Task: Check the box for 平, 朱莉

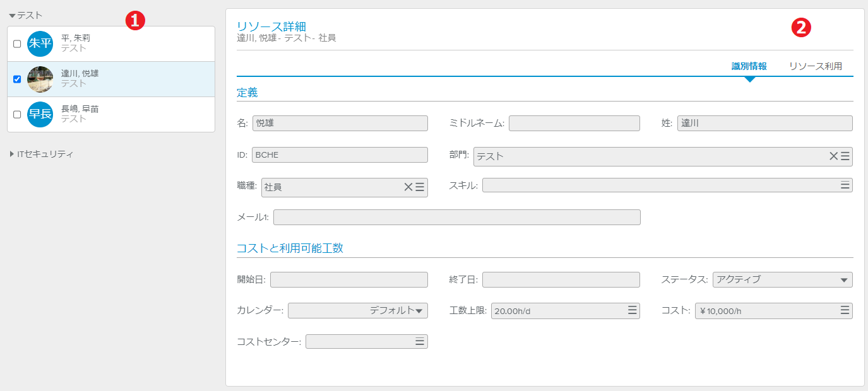Action: click(x=17, y=44)
